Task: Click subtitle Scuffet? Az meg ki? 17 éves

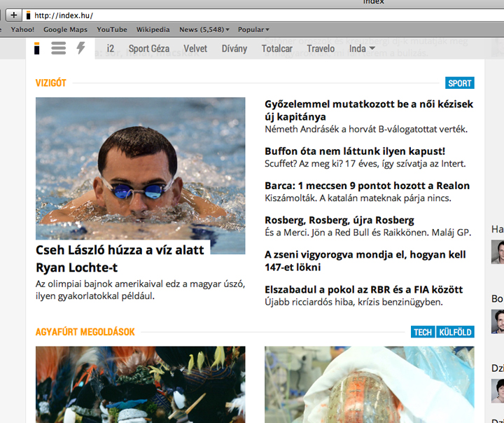Action: click(x=365, y=164)
